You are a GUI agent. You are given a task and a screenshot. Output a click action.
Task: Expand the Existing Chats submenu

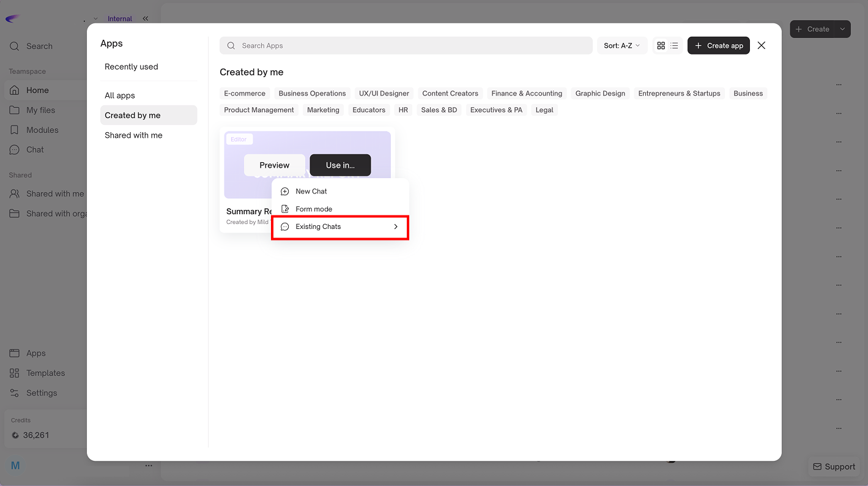click(339, 227)
